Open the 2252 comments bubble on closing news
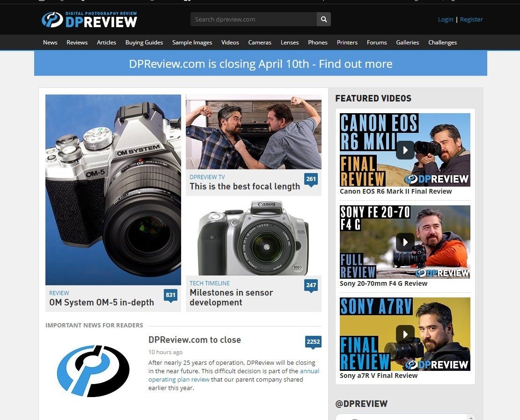 [x=313, y=342]
